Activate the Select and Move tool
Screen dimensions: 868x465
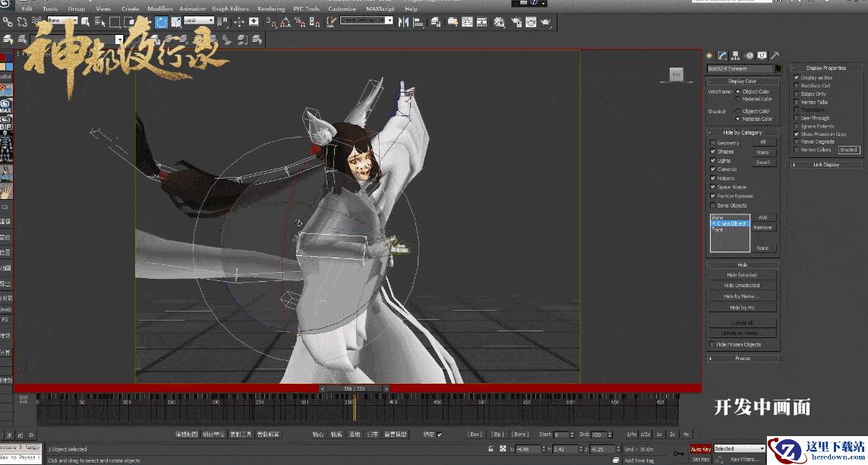145,22
